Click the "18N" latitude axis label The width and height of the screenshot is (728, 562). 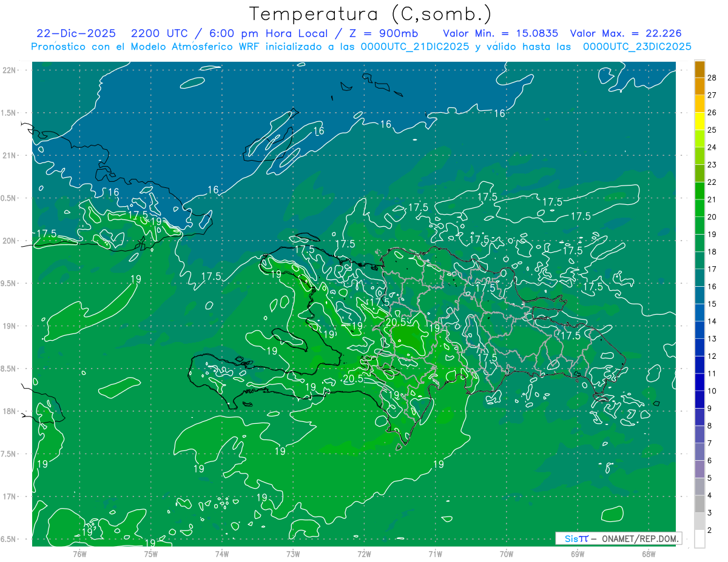(9, 412)
